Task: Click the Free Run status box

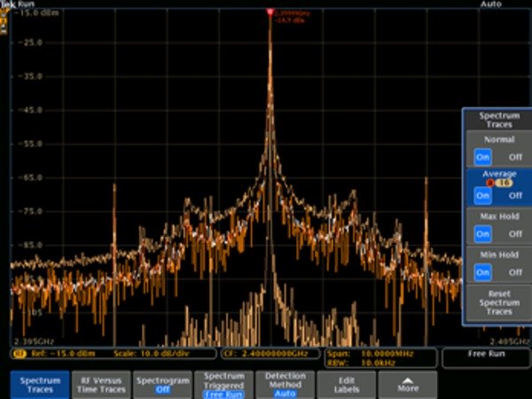Action: click(x=486, y=354)
